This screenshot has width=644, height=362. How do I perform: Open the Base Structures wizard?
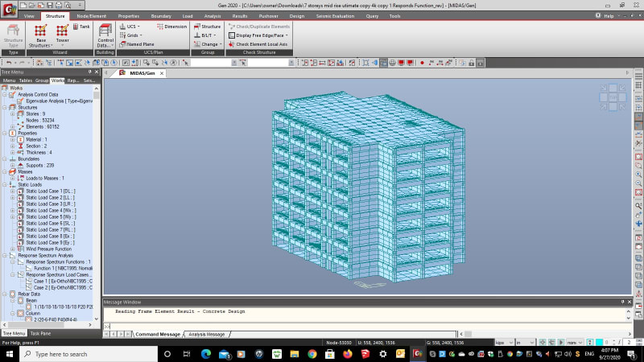tap(40, 35)
